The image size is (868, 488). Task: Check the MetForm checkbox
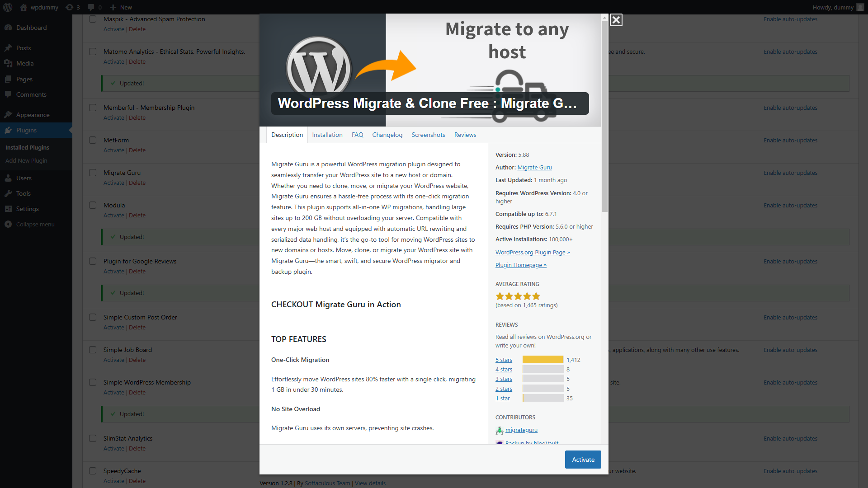click(93, 140)
